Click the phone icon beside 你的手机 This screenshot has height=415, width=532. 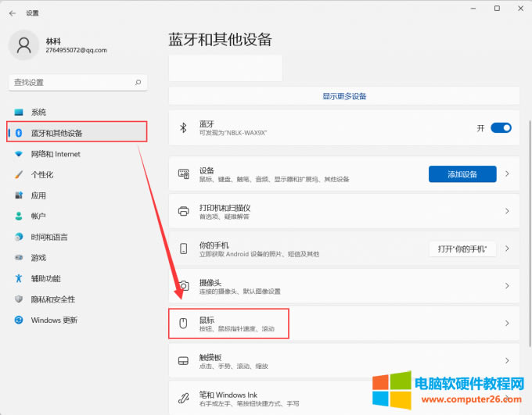(183, 249)
